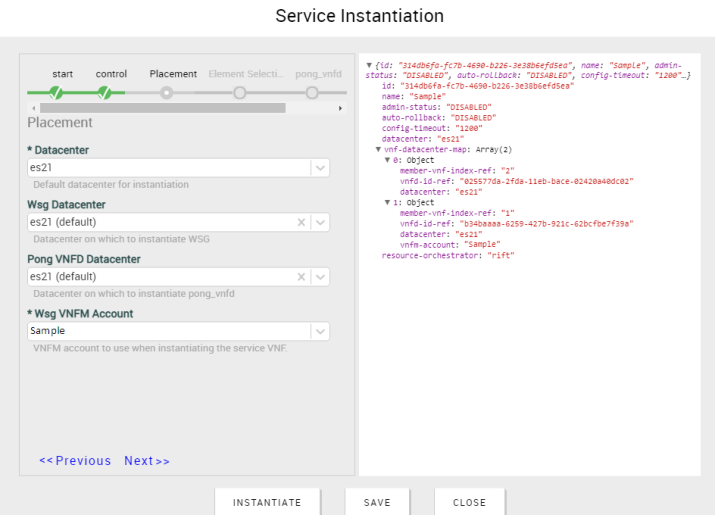
Task: Go to the pong_vnfd step circle
Action: pyautogui.click(x=312, y=93)
